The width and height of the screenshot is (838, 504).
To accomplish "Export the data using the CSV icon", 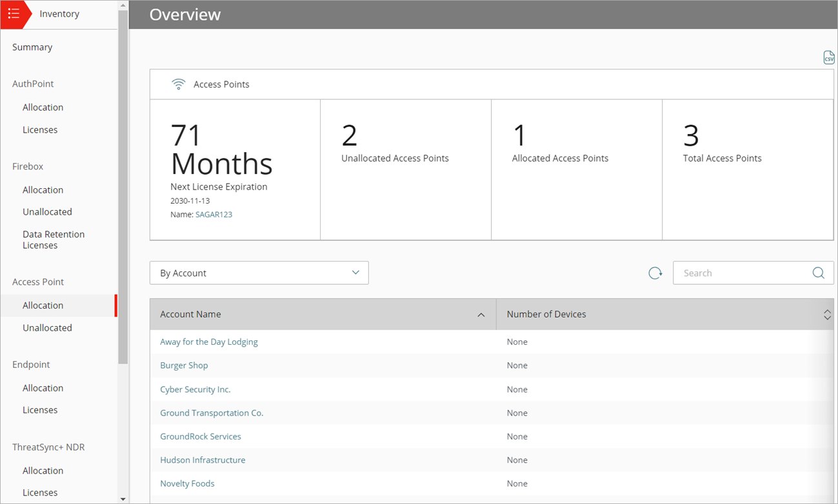I will (x=828, y=57).
